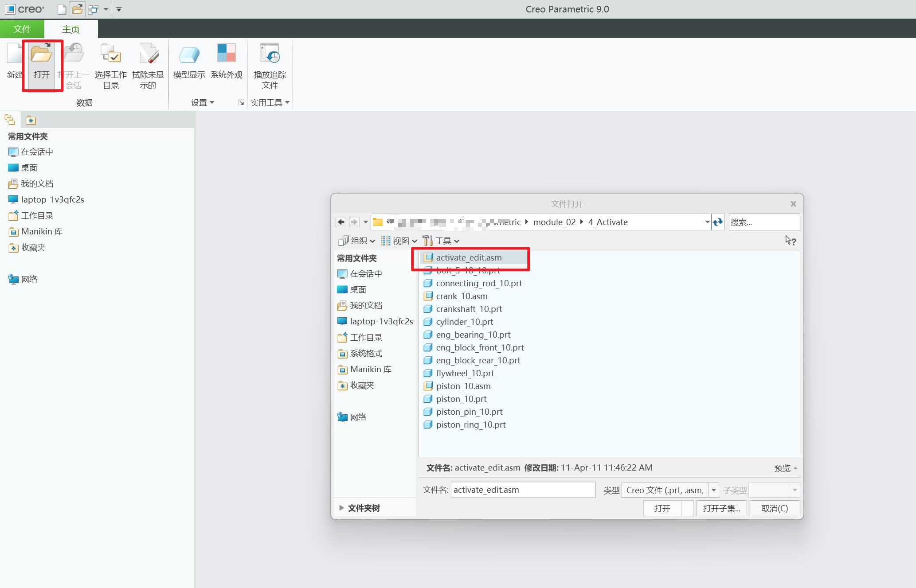Open file type dropdown arrow
The width and height of the screenshot is (916, 588).
point(714,490)
